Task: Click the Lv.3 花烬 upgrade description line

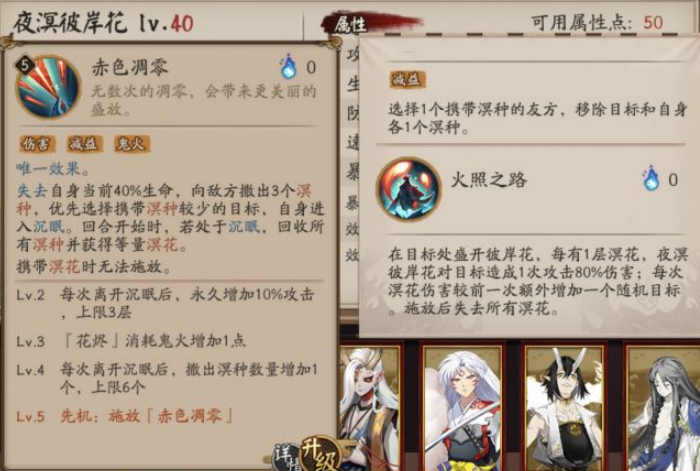Action: tap(131, 342)
